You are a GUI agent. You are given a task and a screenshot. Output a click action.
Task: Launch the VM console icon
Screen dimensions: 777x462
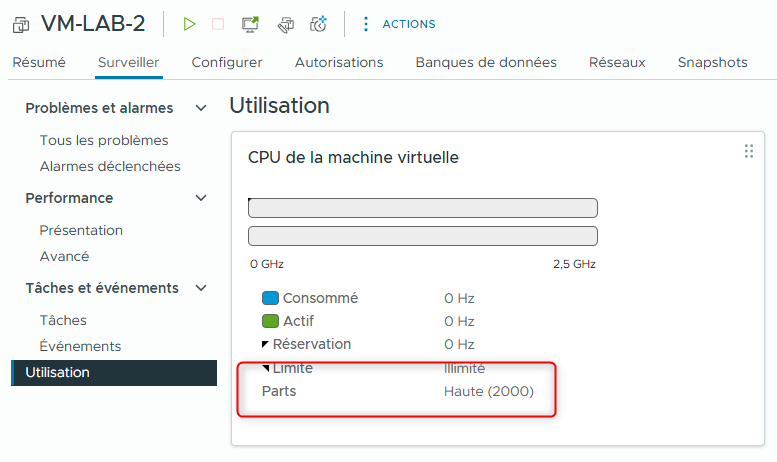pyautogui.click(x=250, y=24)
